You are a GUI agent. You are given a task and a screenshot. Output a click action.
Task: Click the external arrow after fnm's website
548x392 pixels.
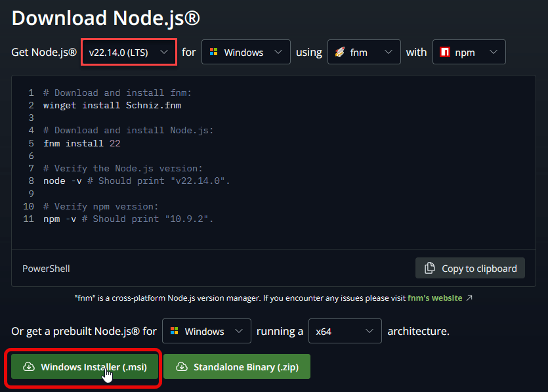point(469,298)
